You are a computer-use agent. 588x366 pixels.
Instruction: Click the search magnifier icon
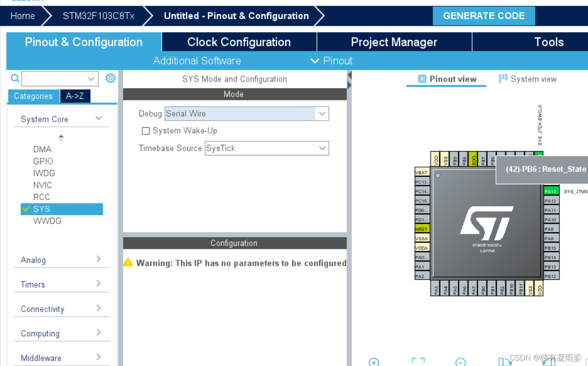[15, 78]
